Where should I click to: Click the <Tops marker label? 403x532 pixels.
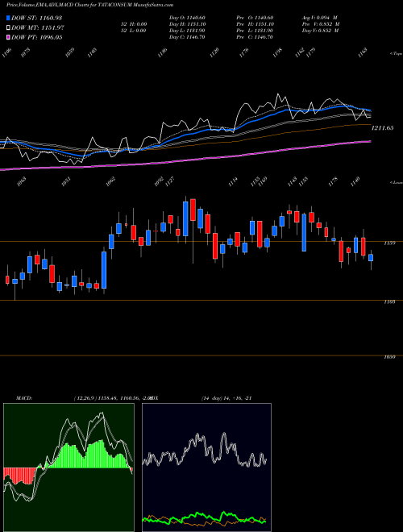397,54
